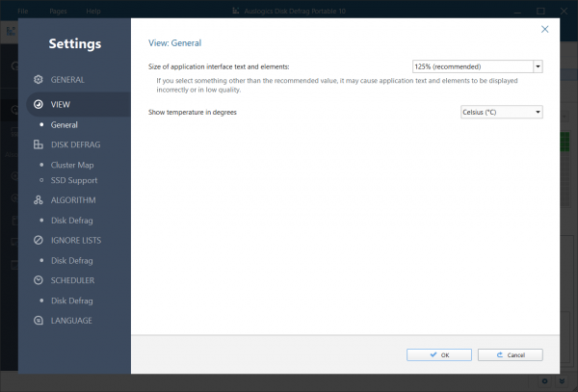Click the View section icon
The width and height of the screenshot is (578, 392).
pos(38,104)
